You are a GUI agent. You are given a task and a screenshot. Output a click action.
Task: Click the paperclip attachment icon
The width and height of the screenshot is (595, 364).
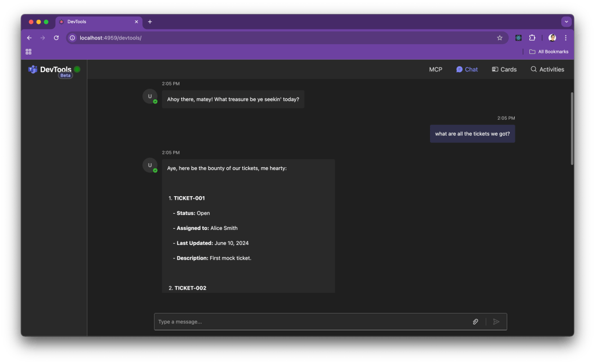[475, 322]
